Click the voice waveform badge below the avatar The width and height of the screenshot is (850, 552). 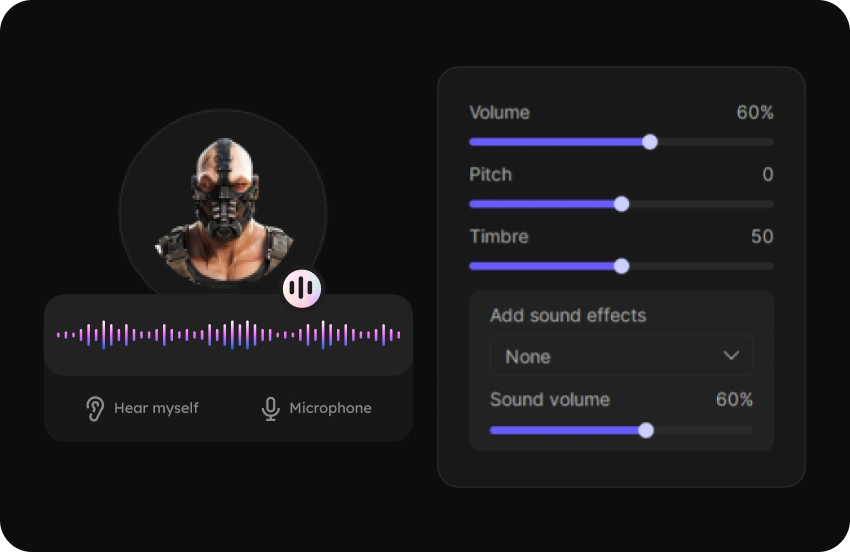pyautogui.click(x=301, y=289)
